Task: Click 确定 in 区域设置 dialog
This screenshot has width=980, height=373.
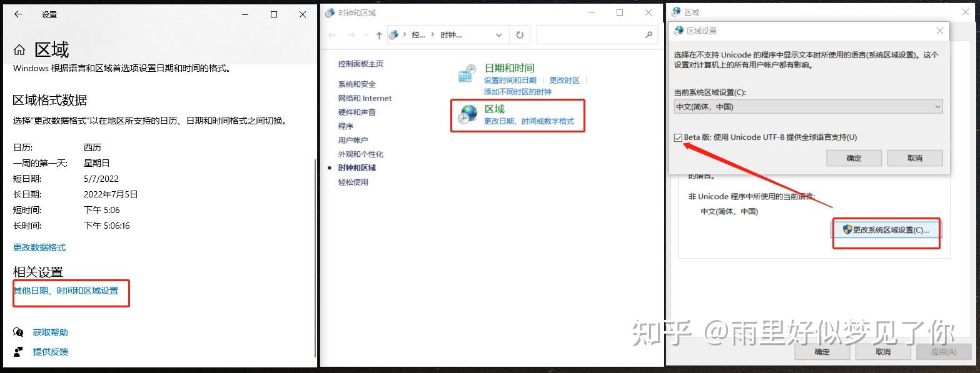Action: click(x=854, y=158)
